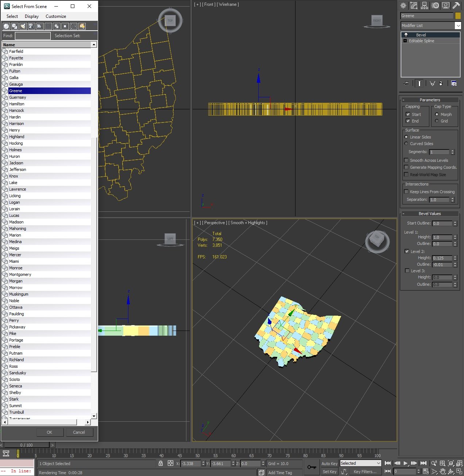Enable the Level 3 checkbox
The height and width of the screenshot is (476, 464).
click(x=407, y=270)
